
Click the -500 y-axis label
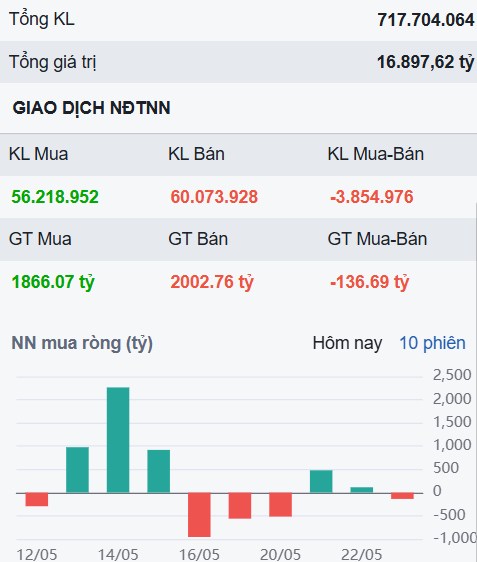click(x=449, y=515)
